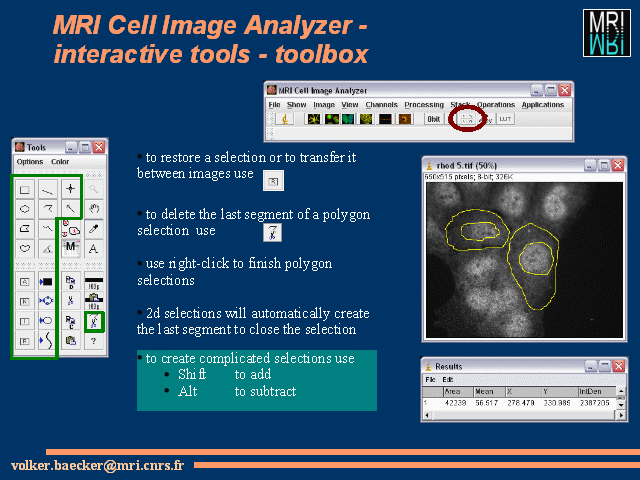Image resolution: width=640 pixels, height=480 pixels.
Task: Click the microscope icon in main toolbar
Action: point(284,119)
